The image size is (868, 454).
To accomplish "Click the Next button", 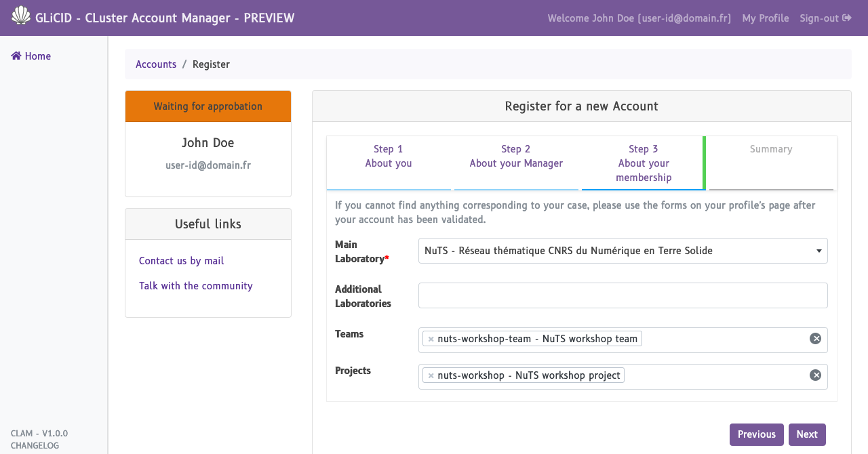I will tap(807, 434).
